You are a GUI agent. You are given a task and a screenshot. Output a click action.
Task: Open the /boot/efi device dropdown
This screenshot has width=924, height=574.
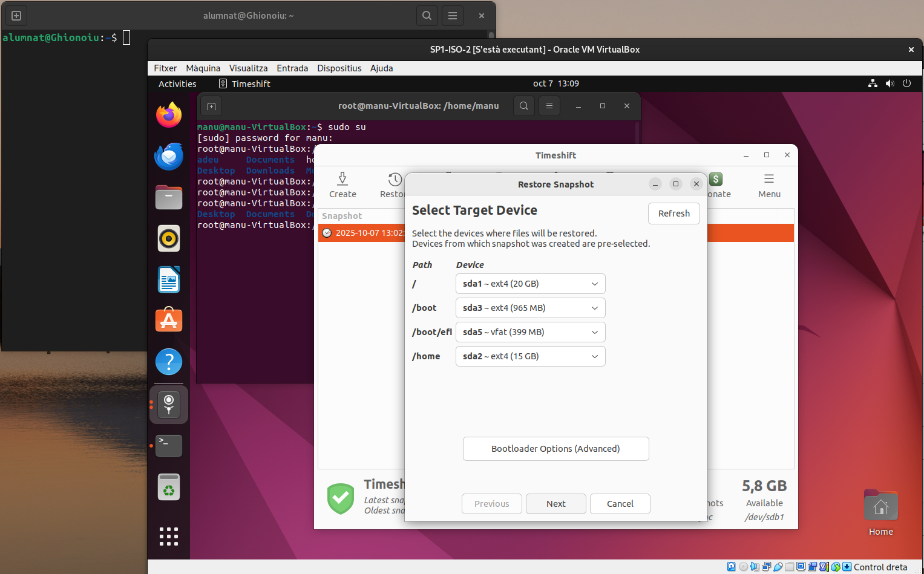(x=530, y=332)
